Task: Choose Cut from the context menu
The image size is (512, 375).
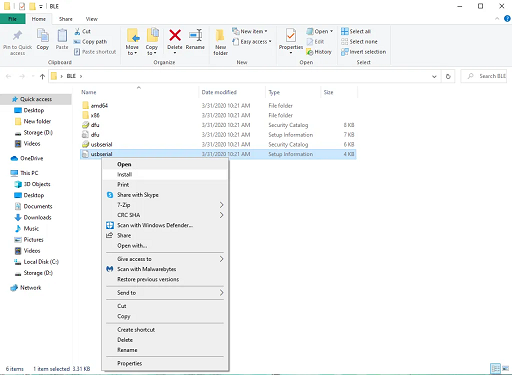Action: pos(165,306)
